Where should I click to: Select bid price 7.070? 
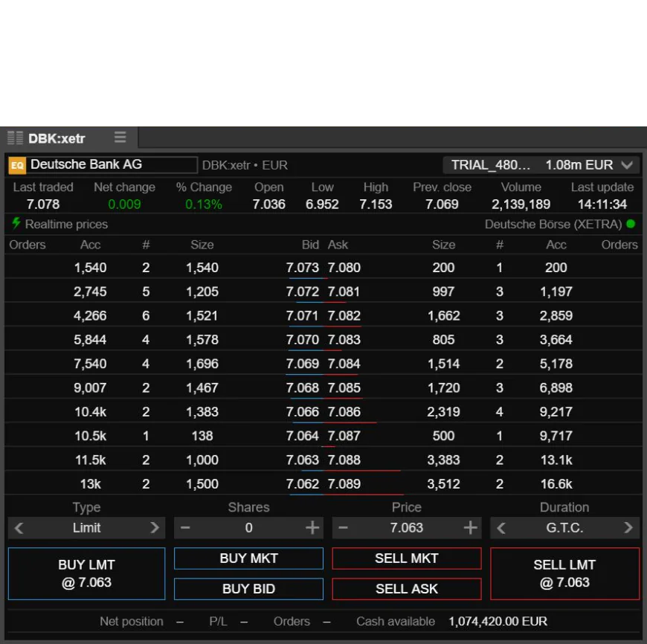(303, 340)
